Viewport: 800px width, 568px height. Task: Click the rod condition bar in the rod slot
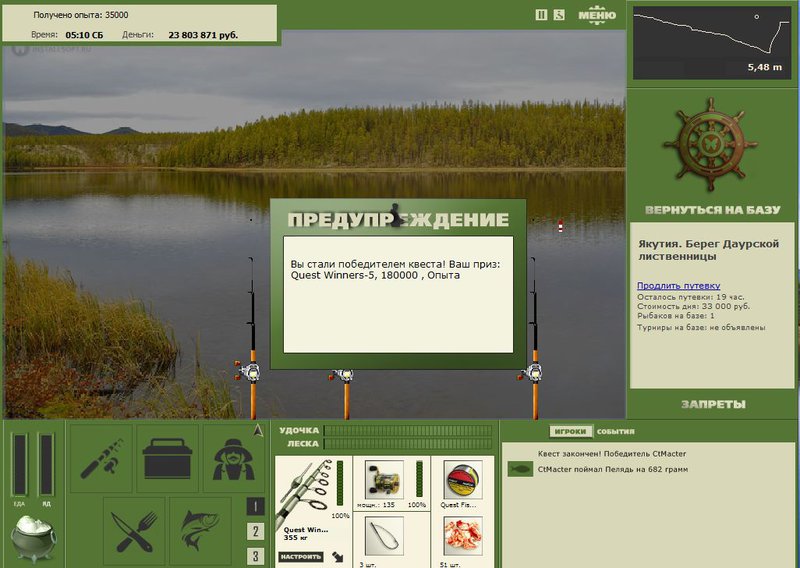[340, 483]
